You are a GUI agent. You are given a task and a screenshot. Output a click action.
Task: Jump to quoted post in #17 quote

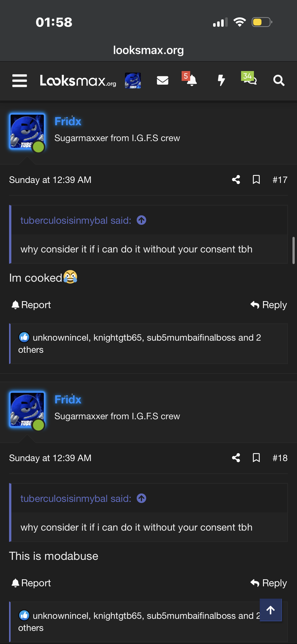coord(141,220)
